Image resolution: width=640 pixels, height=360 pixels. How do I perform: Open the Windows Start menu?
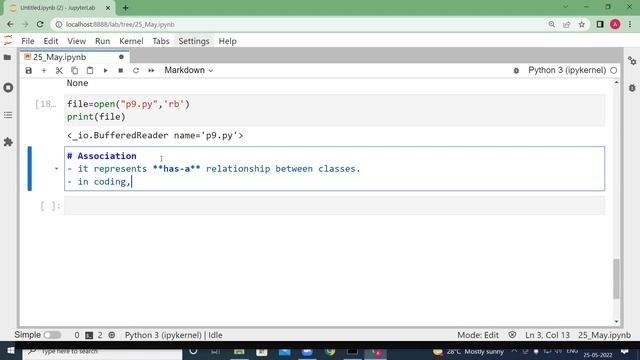11,351
